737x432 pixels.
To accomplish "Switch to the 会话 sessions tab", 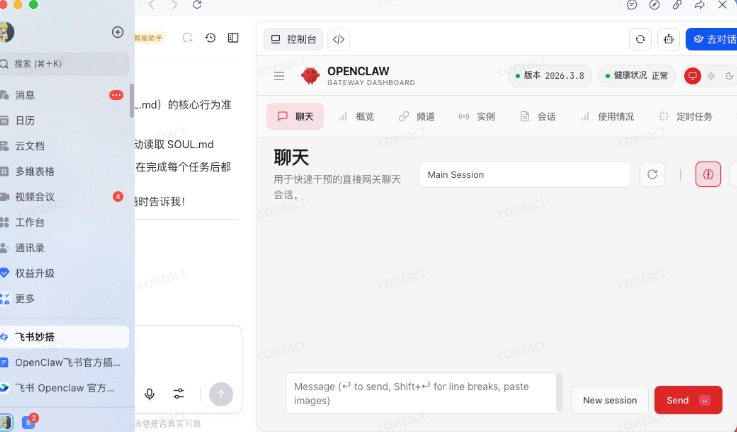I will [x=538, y=117].
